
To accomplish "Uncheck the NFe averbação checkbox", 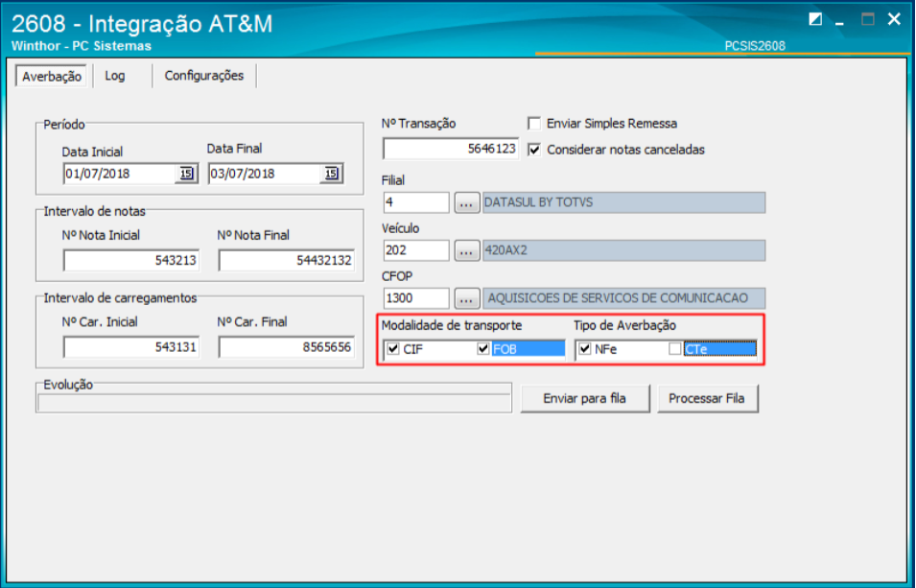I will point(585,349).
